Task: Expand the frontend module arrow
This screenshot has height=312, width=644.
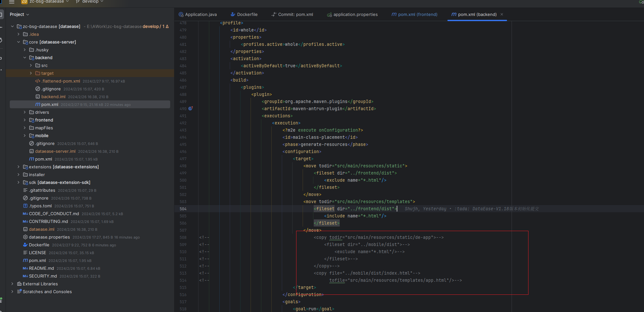Action: (x=25, y=120)
